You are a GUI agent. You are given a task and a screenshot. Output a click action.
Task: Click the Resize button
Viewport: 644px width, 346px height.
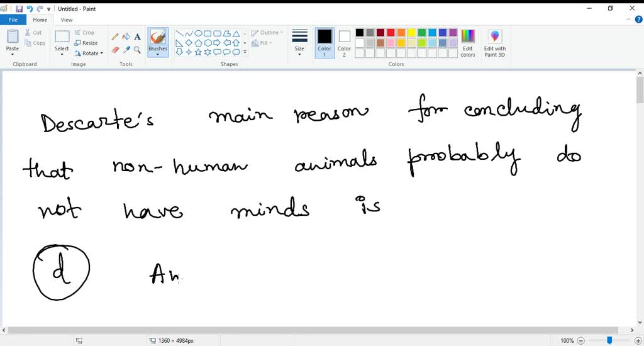(86, 43)
